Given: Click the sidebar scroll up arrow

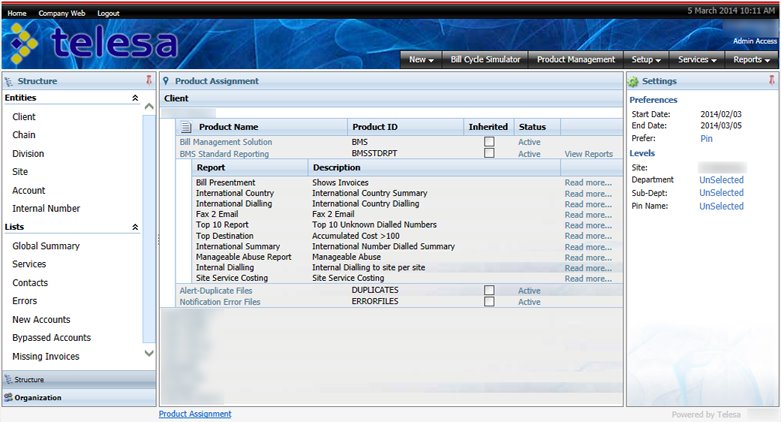Looking at the screenshot, I should coord(149,106).
